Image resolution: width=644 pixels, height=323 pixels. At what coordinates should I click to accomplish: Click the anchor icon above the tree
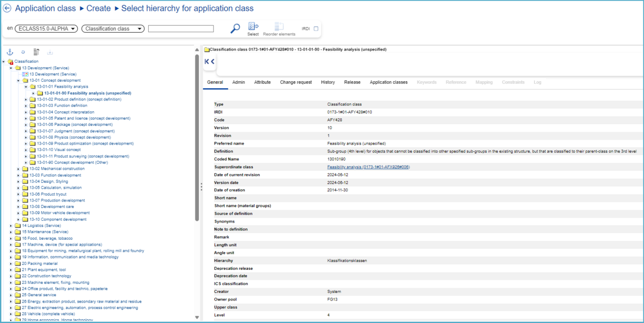coord(9,52)
